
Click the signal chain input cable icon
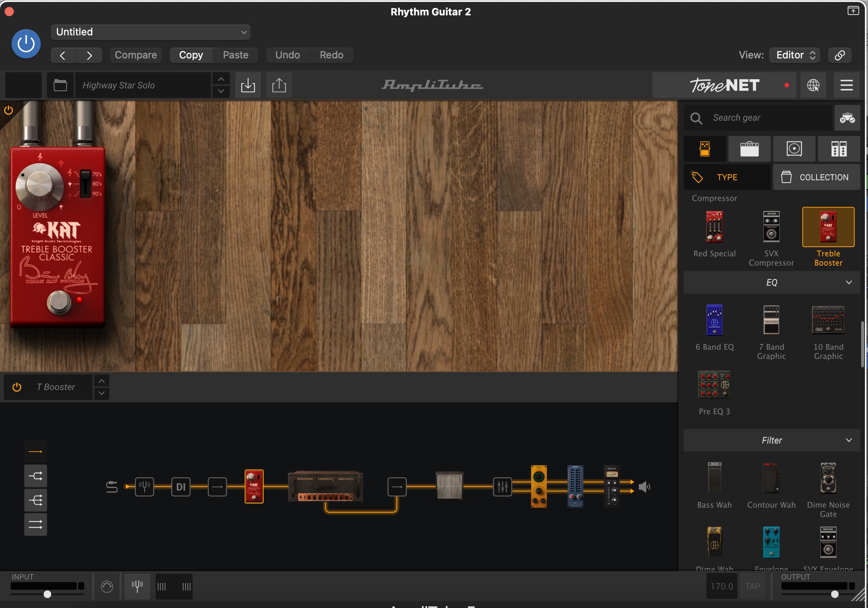click(112, 487)
